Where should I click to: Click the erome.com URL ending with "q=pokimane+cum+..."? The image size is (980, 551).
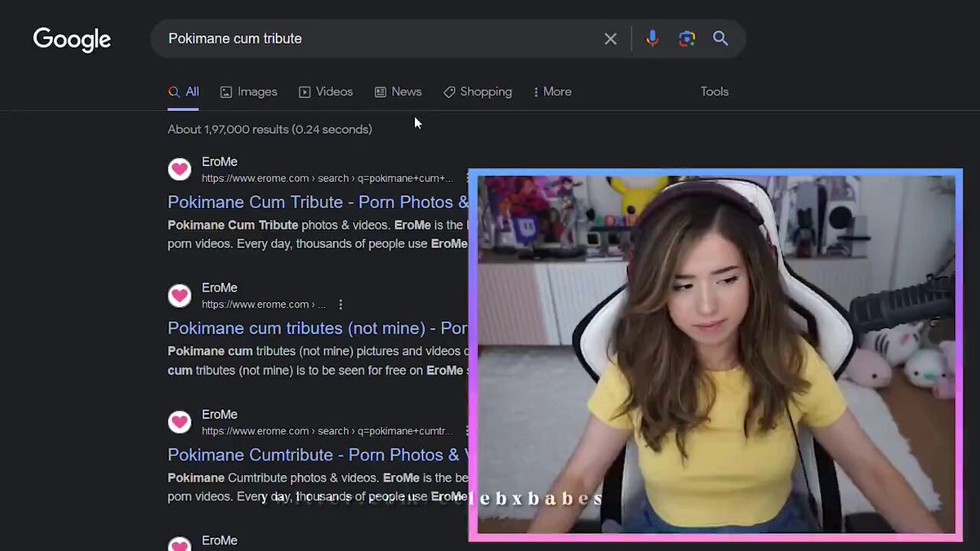[x=327, y=178]
